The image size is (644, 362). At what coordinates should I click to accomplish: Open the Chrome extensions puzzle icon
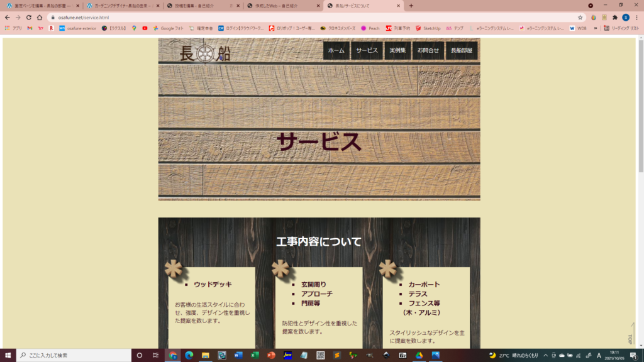[614, 18]
